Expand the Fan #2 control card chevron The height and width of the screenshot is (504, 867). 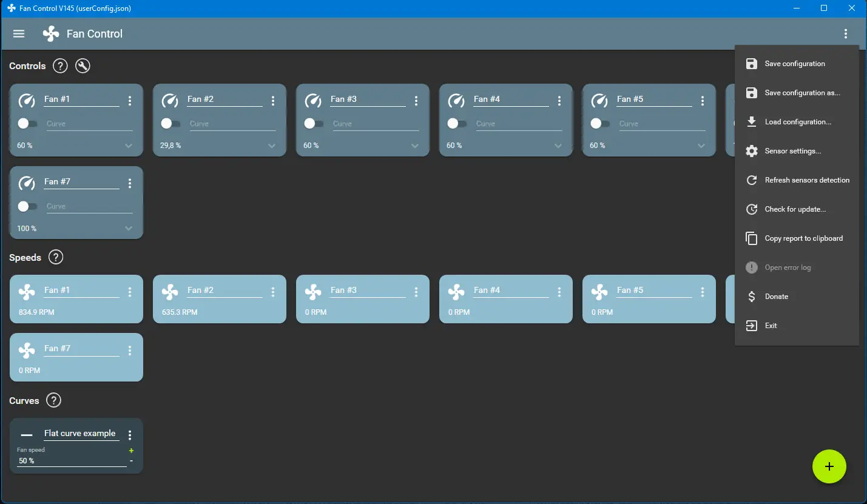[272, 146]
